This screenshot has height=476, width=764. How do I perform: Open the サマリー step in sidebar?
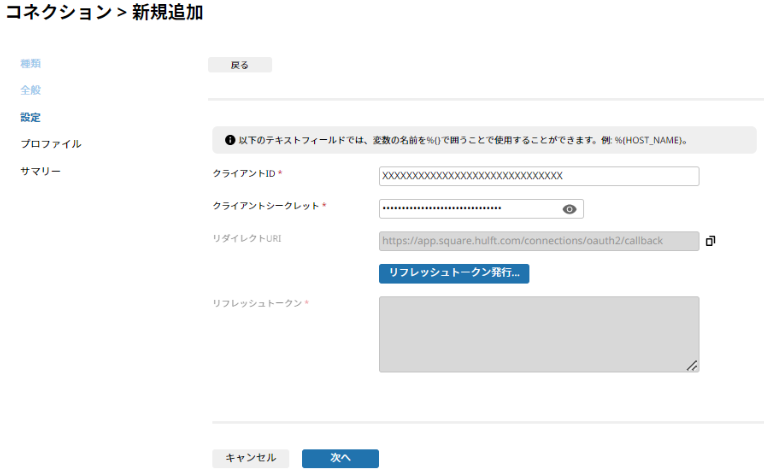(40, 171)
